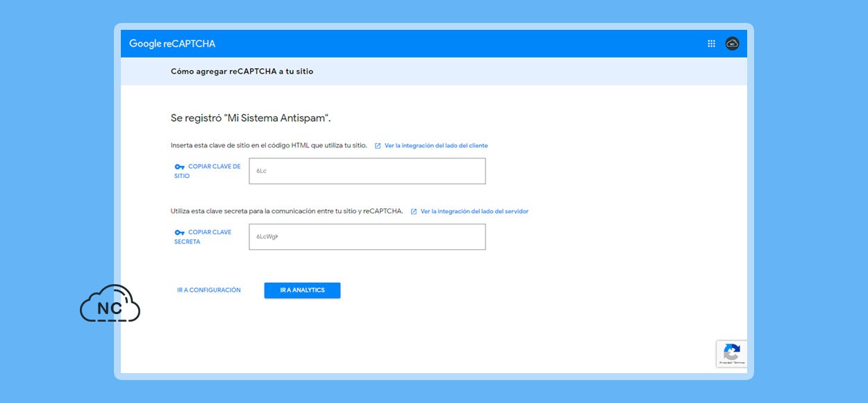Select the site key text field
Viewport: 868px width, 403px height.
point(367,171)
